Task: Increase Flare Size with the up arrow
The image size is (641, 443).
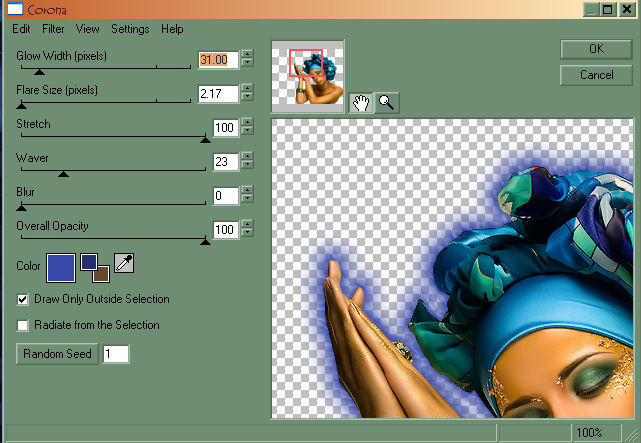Action: 247,88
